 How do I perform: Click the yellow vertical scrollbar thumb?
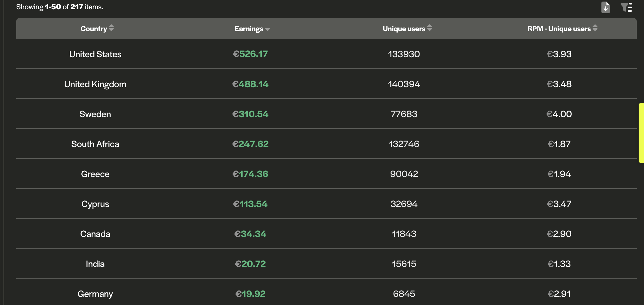tap(641, 133)
